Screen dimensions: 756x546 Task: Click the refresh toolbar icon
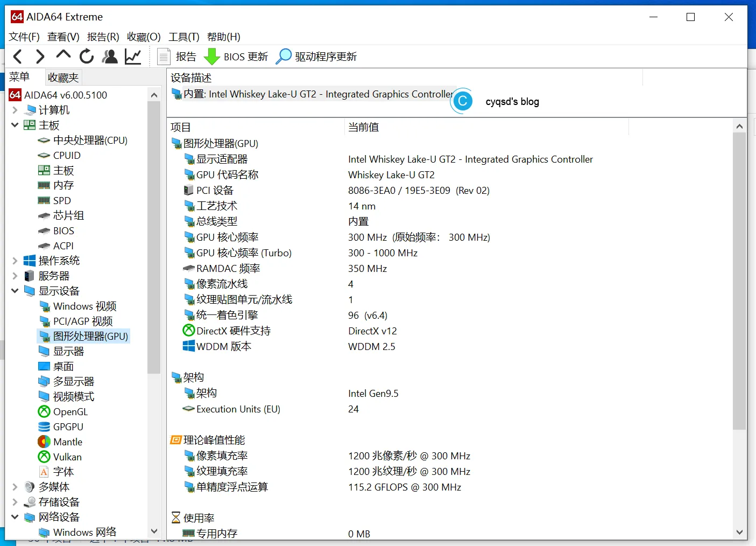87,57
